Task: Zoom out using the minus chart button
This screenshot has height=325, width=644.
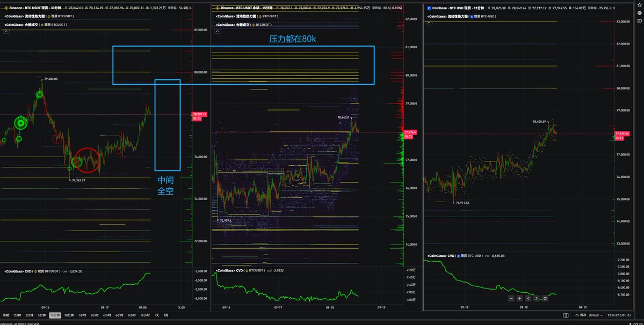Action: (x=511, y=298)
